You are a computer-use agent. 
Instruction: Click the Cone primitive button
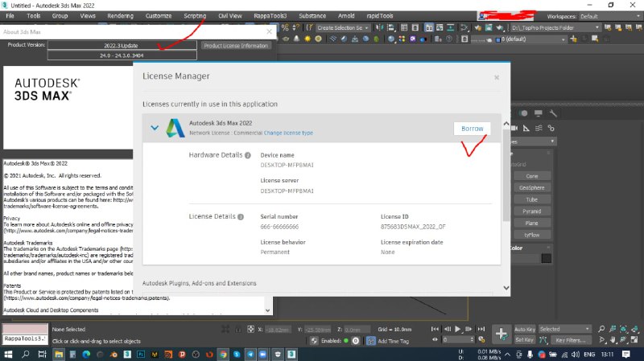(x=531, y=176)
